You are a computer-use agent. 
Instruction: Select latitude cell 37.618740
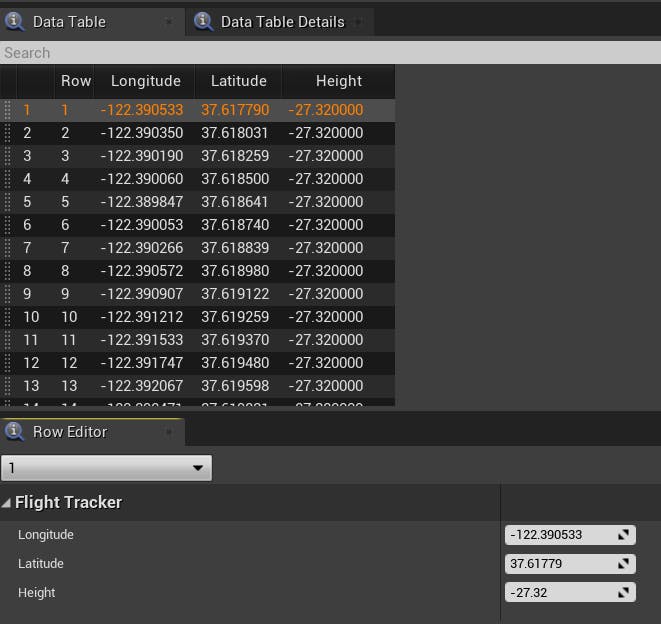(x=235, y=225)
